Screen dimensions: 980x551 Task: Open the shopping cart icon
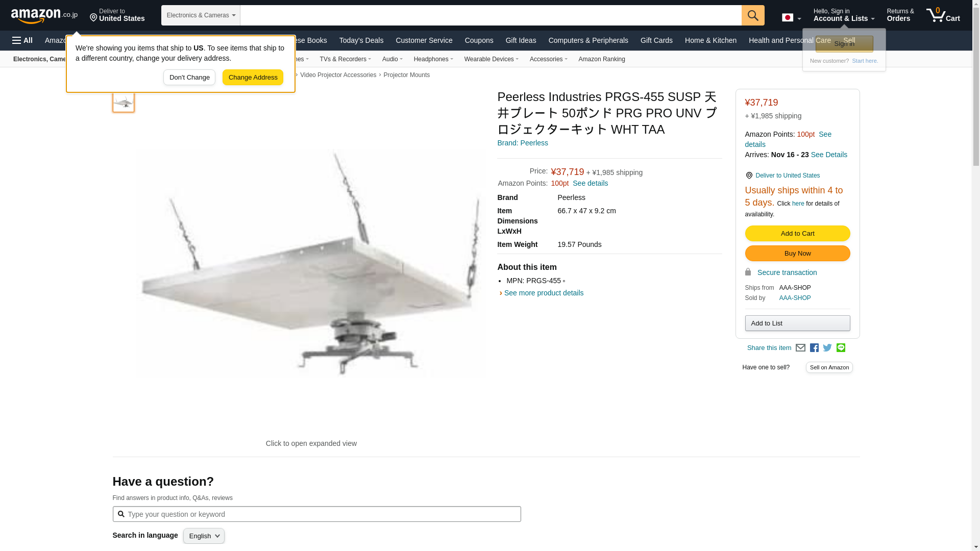pos(943,15)
